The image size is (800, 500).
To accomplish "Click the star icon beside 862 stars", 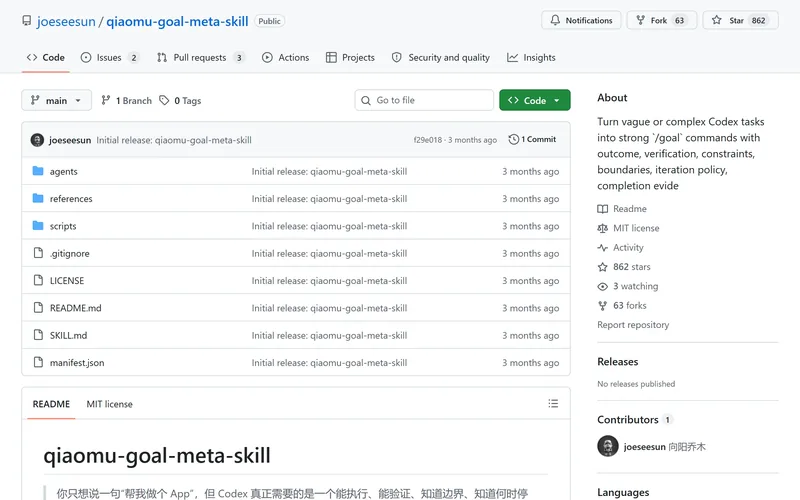I will (603, 267).
